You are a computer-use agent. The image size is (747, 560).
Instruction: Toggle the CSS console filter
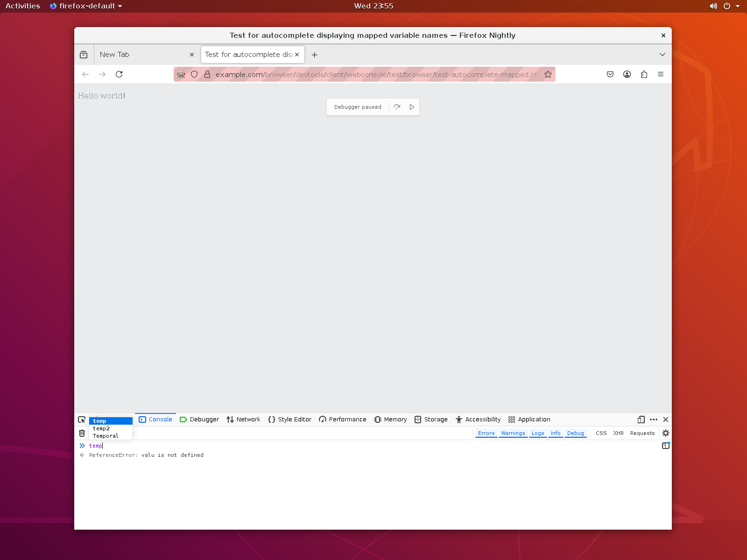pyautogui.click(x=601, y=433)
